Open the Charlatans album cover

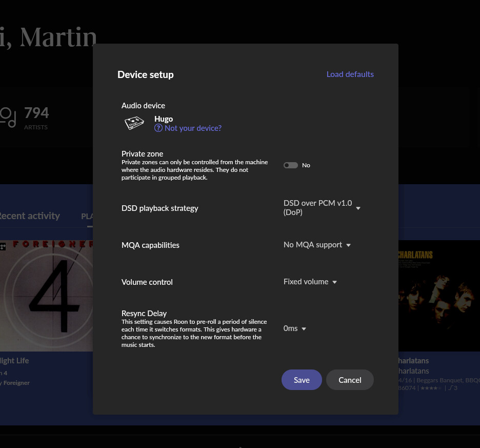(x=439, y=296)
